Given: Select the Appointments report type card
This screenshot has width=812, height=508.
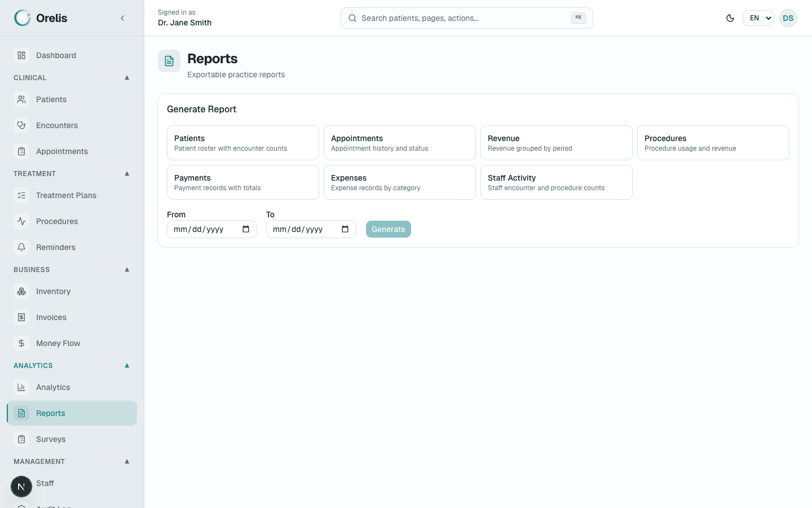Looking at the screenshot, I should coord(400,143).
